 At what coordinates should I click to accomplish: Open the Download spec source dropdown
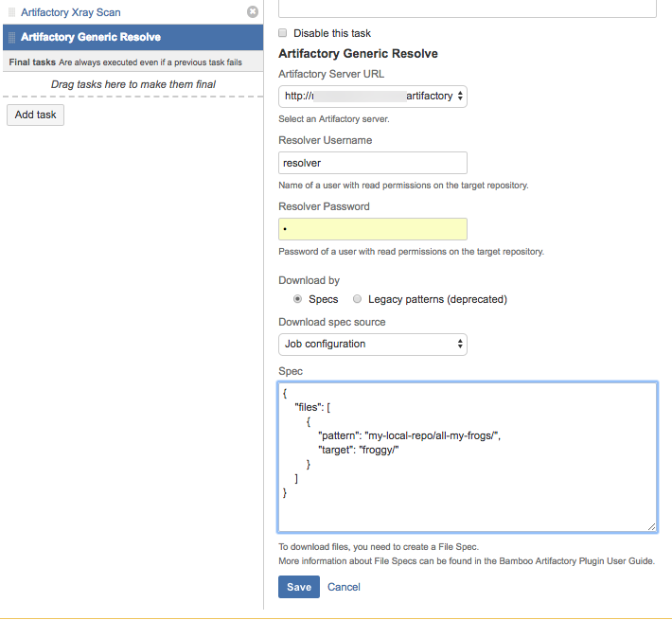click(373, 344)
